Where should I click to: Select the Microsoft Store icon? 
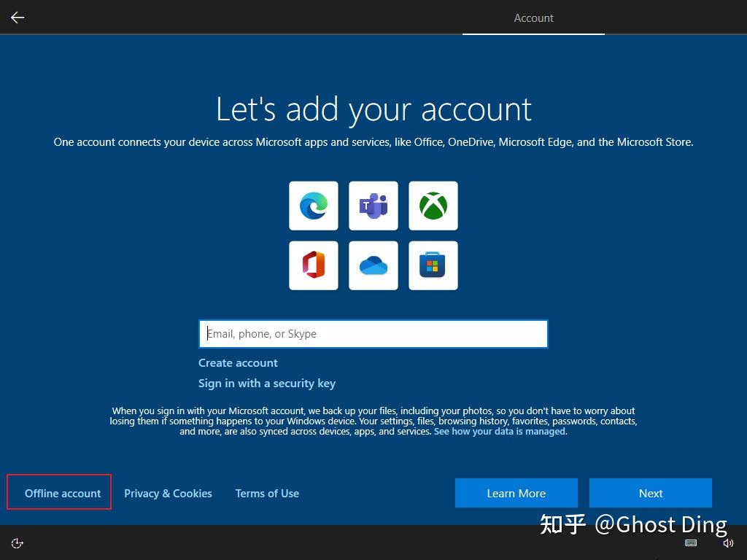(433, 265)
